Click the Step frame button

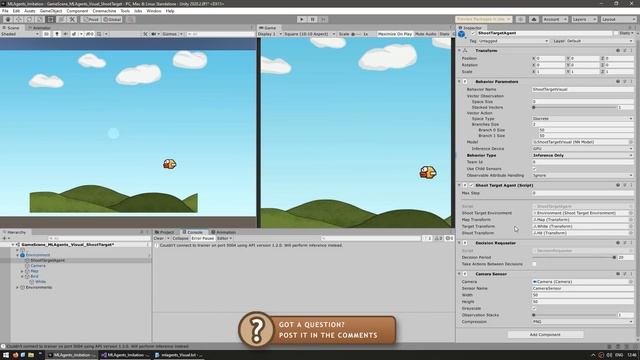point(323,19)
